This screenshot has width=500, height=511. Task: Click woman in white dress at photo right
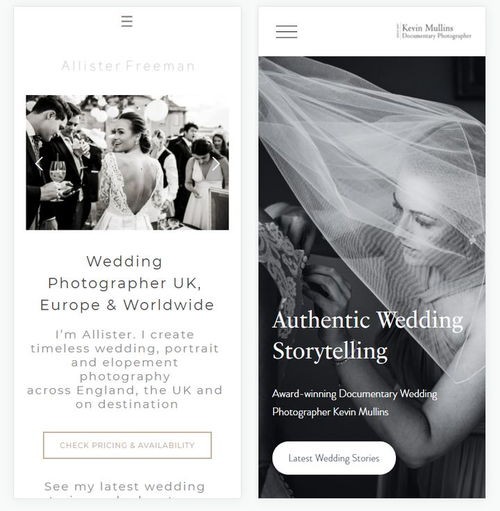(x=202, y=183)
